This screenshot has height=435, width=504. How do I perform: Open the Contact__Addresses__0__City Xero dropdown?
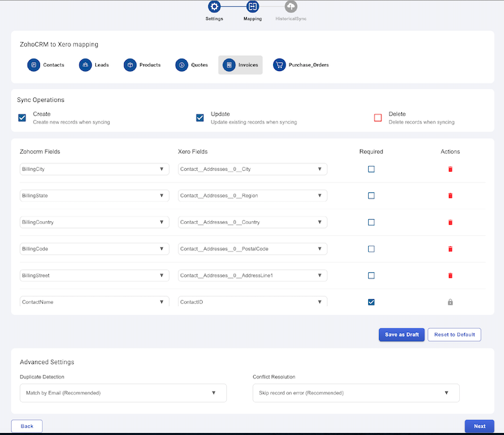[252, 169]
